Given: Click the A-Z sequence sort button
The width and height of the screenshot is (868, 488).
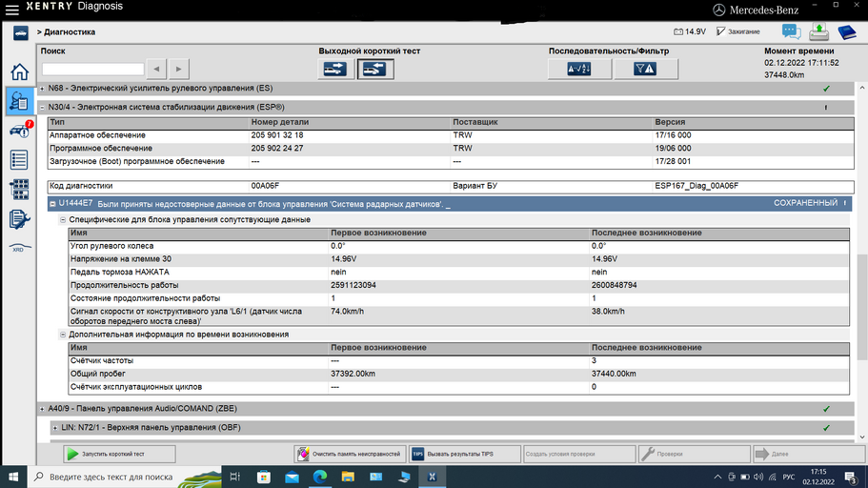Looking at the screenshot, I should (579, 70).
